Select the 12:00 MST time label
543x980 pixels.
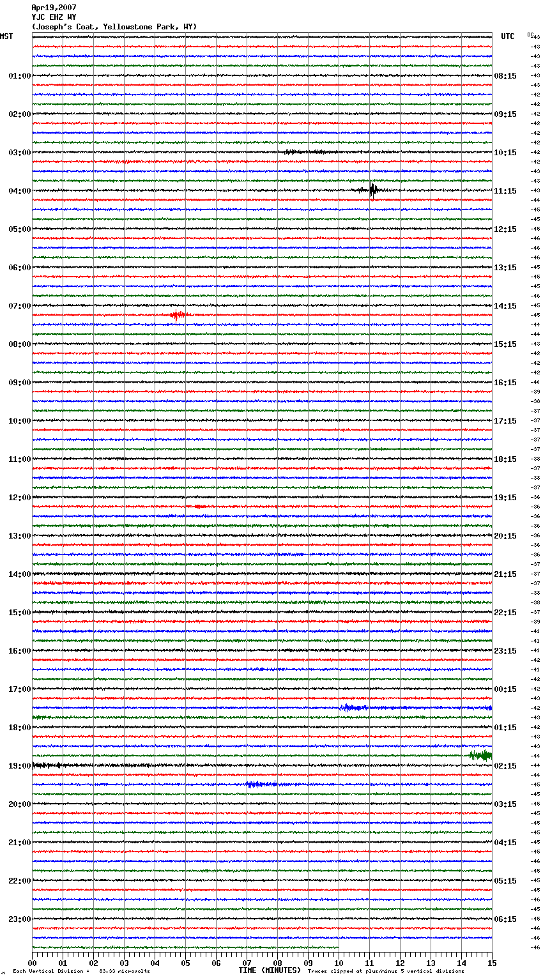(20, 498)
